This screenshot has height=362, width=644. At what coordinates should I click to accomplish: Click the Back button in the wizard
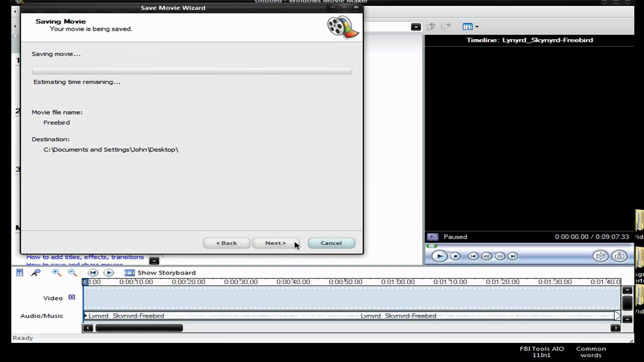[x=226, y=243]
